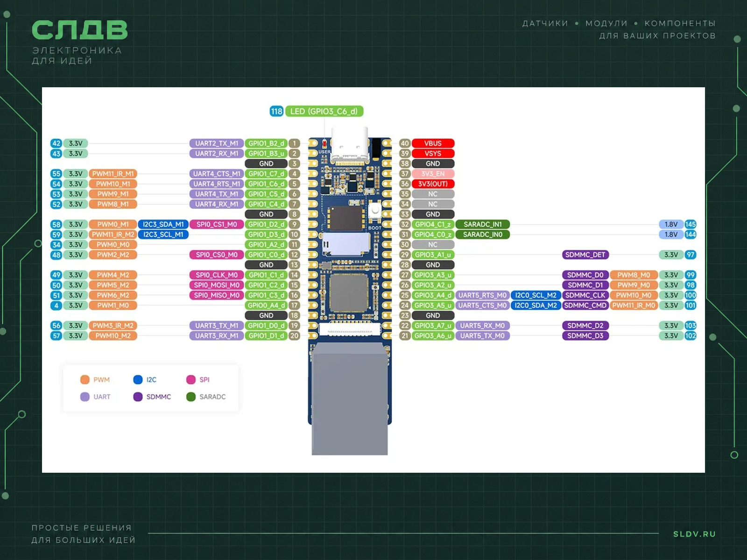Click the I2C3_SDA_M1 label
This screenshot has height=560, width=747.
click(x=163, y=224)
